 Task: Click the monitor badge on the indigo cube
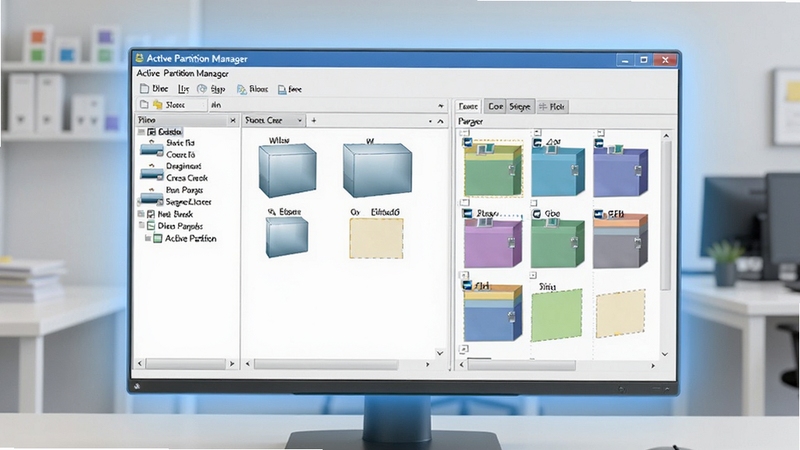pyautogui.click(x=615, y=149)
